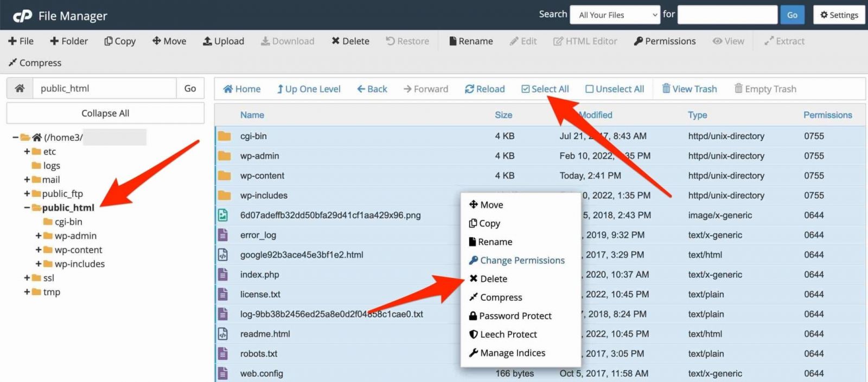Go to Home in navigation bar

coord(242,89)
